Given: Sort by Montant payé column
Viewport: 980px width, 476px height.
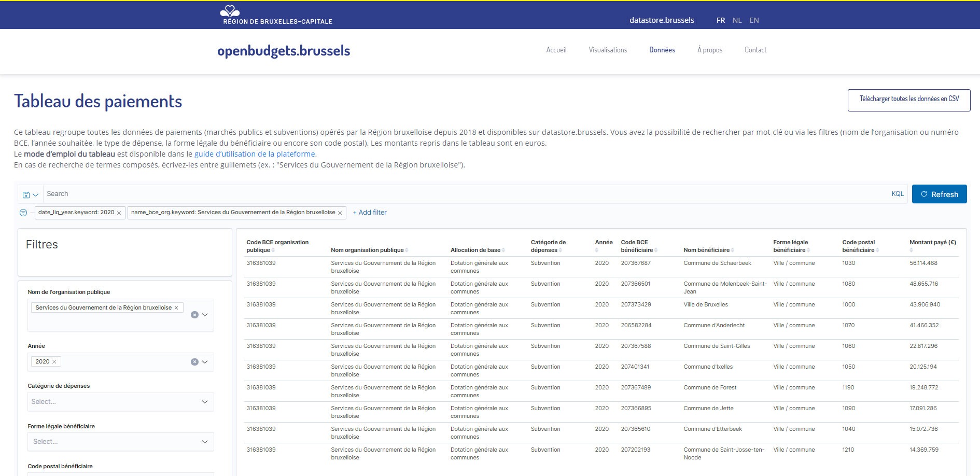Looking at the screenshot, I should tap(912, 250).
